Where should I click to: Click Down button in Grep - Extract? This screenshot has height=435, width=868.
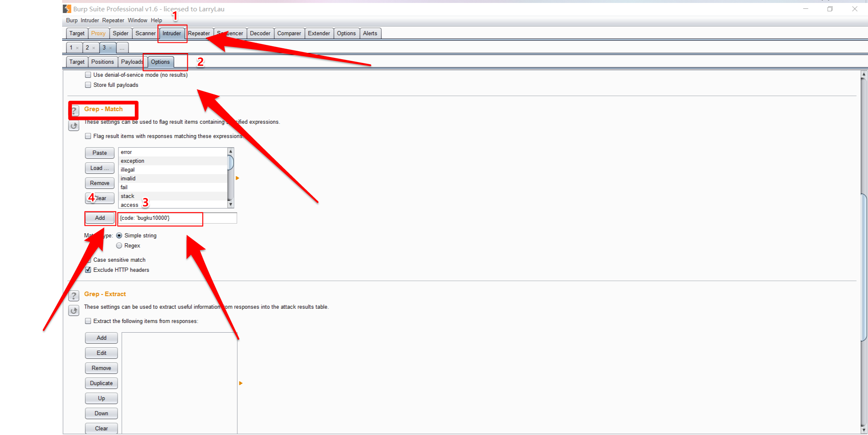pyautogui.click(x=101, y=414)
